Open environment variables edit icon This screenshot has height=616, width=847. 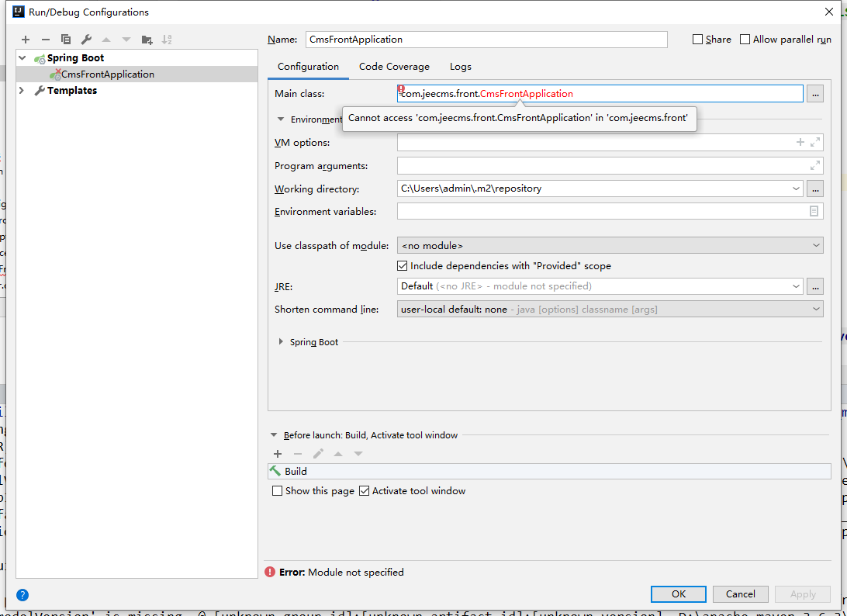coord(814,211)
